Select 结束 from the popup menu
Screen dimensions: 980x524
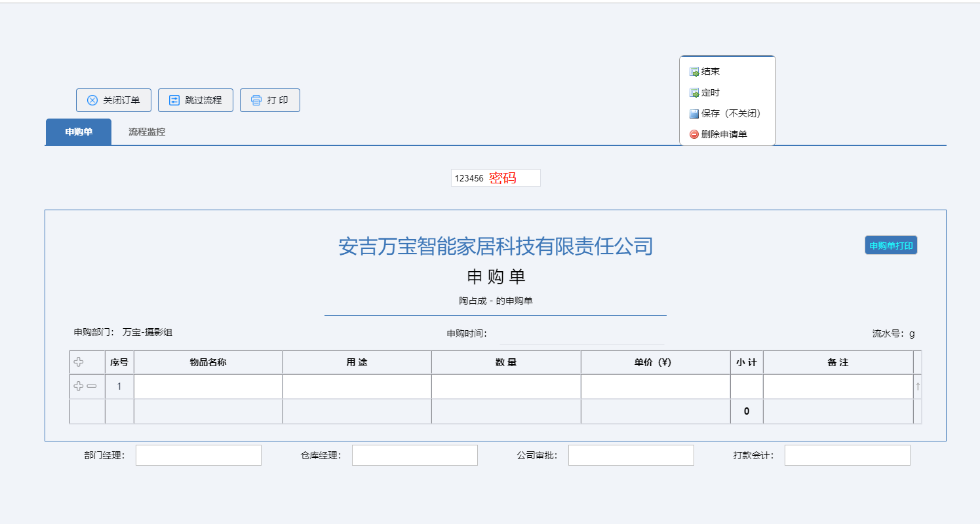pos(711,71)
